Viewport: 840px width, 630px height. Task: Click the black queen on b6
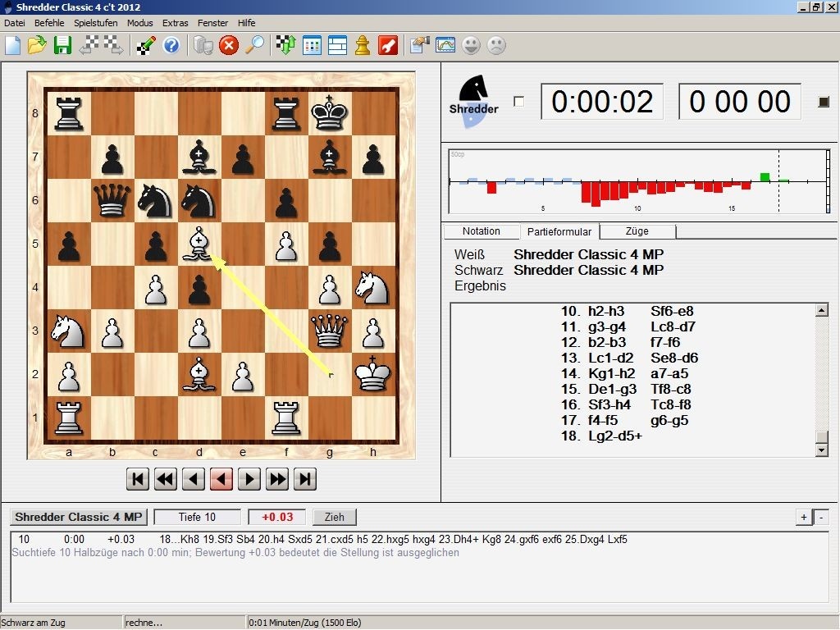pyautogui.click(x=112, y=200)
